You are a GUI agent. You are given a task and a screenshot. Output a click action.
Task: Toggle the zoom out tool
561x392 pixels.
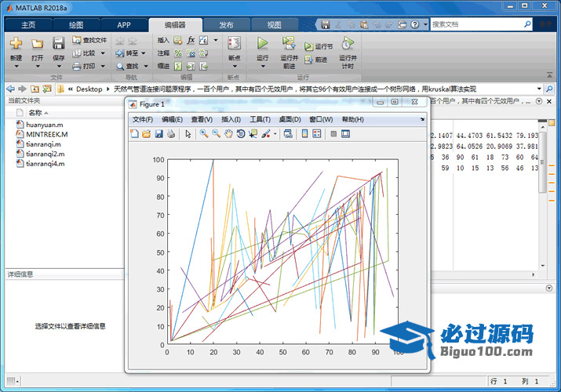point(216,134)
